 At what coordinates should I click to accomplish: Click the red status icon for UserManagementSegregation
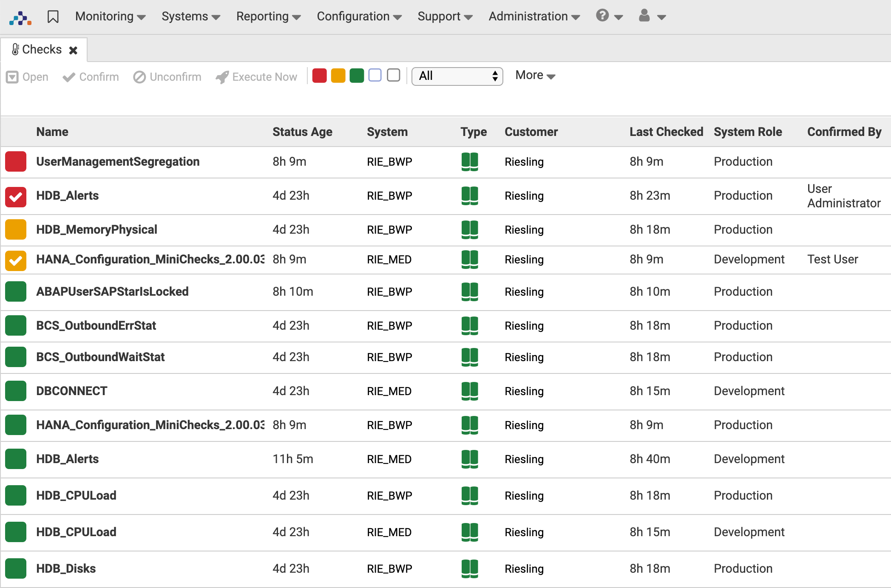(x=15, y=161)
